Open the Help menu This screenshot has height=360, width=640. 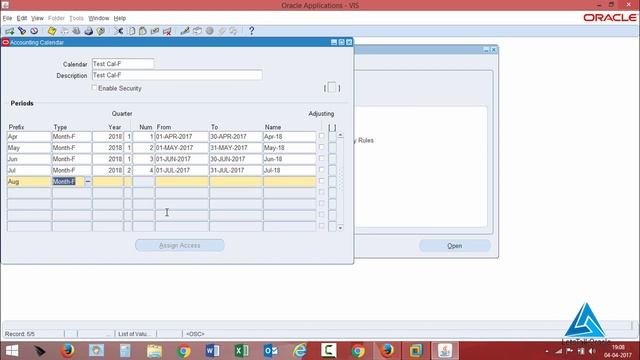pos(120,18)
